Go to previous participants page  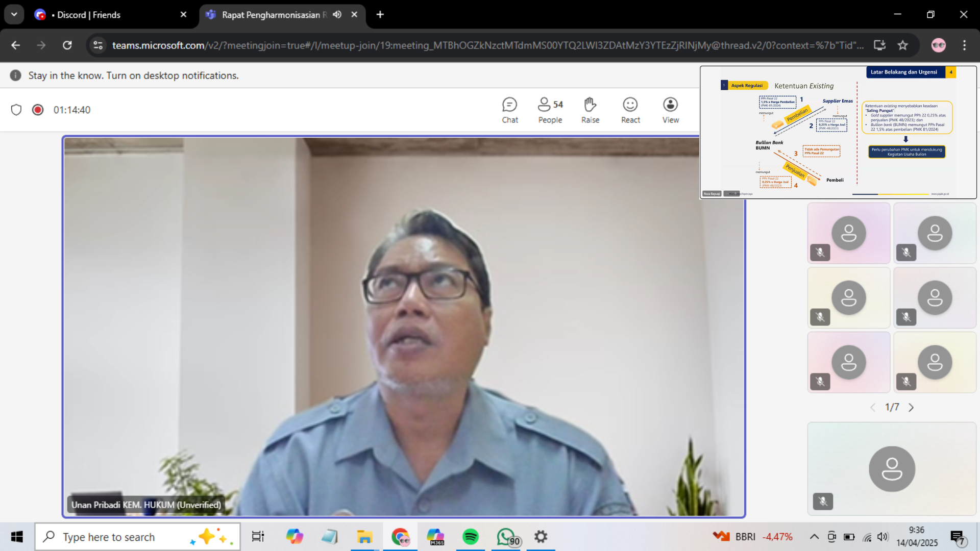tap(873, 407)
